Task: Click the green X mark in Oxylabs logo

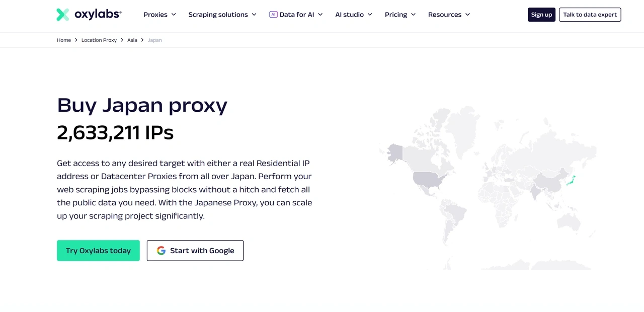Action: pos(62,14)
